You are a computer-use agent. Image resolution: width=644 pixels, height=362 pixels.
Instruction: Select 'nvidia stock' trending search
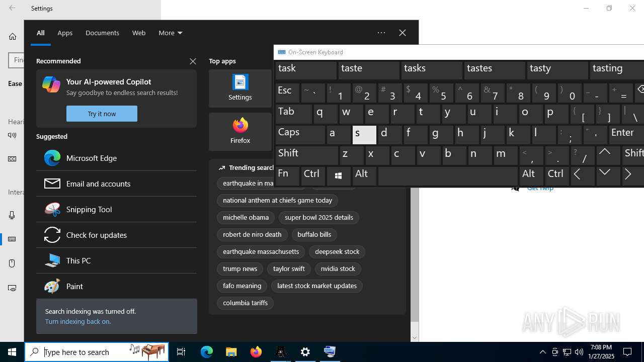(338, 268)
